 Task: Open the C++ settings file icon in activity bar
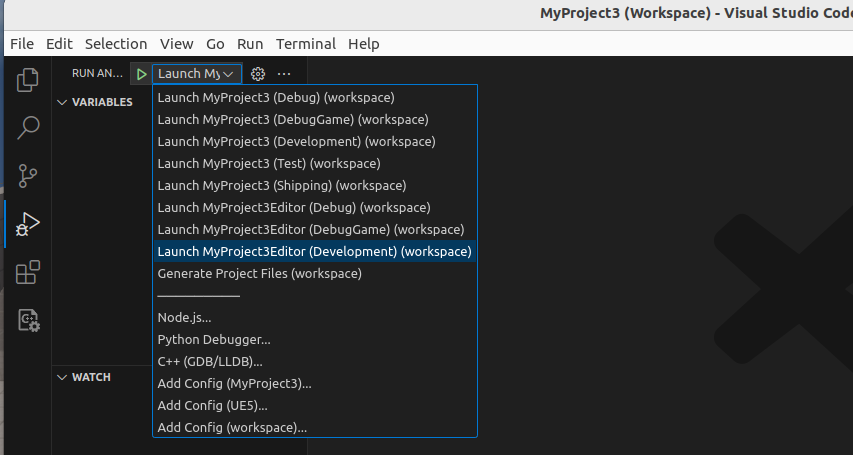(x=28, y=320)
